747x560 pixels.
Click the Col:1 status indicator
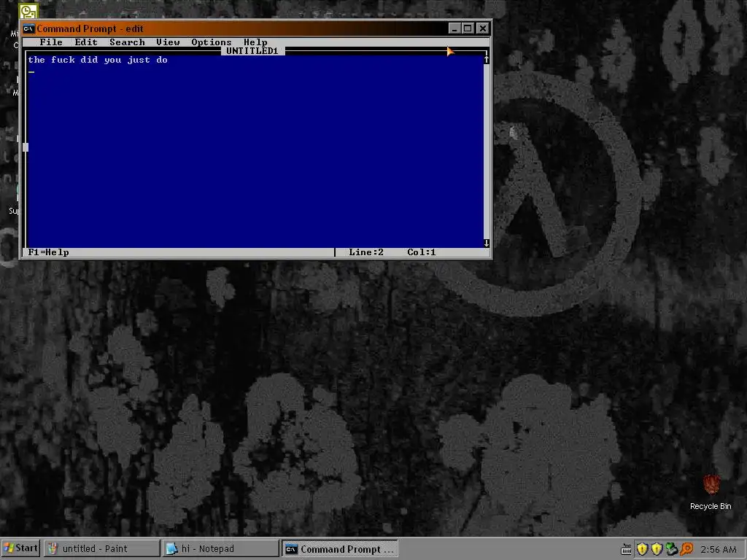point(422,252)
